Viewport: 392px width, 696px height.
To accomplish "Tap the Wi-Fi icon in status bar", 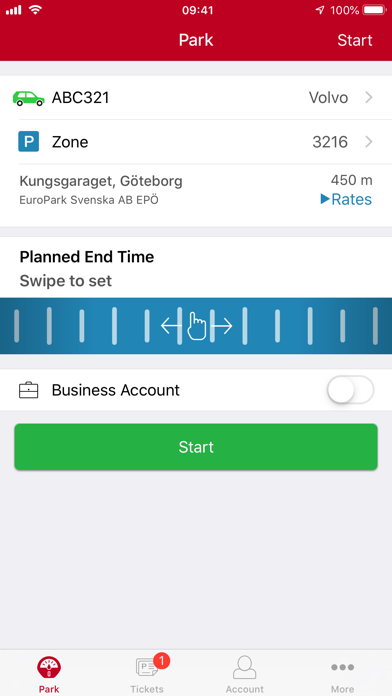I will coord(35,10).
